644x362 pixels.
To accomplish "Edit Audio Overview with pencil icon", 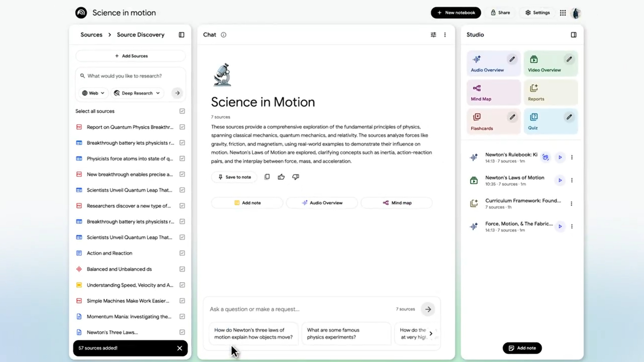I will [x=512, y=59].
